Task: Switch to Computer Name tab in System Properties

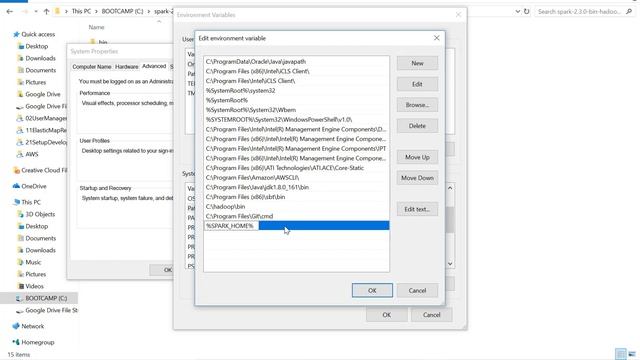Action: (x=92, y=67)
